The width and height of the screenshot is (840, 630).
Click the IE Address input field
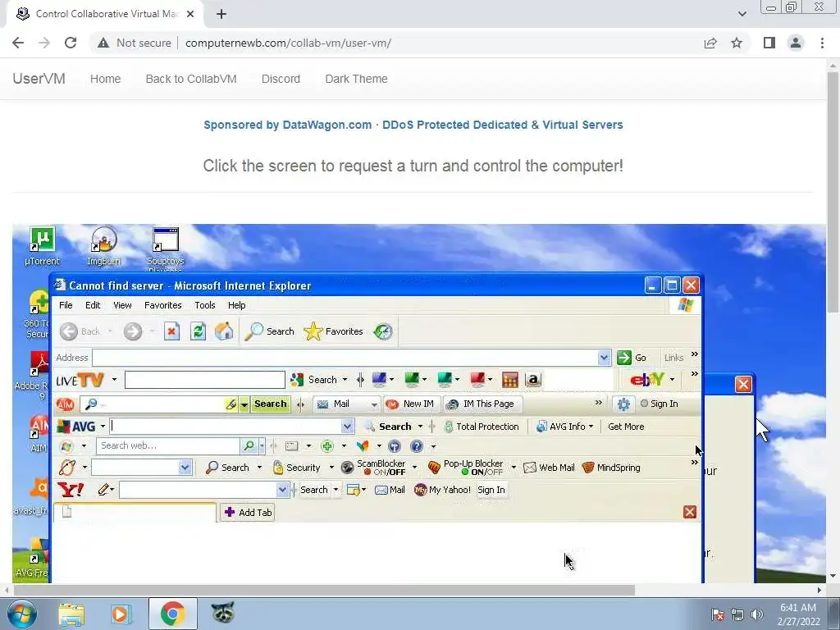pyautogui.click(x=345, y=358)
